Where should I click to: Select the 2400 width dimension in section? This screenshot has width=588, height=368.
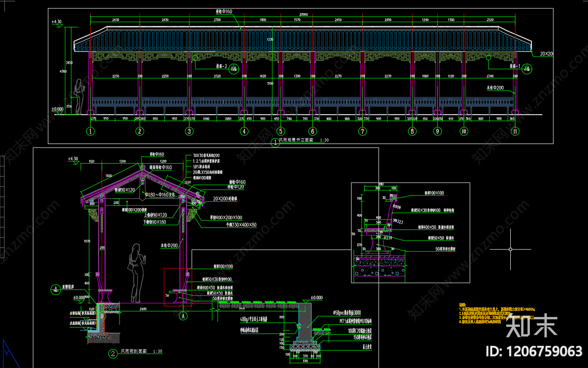[143, 309]
